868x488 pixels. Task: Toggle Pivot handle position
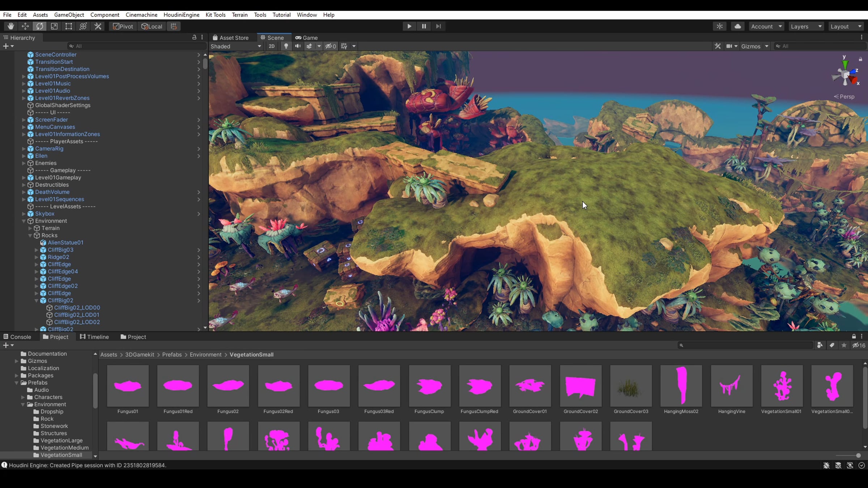pyautogui.click(x=123, y=26)
